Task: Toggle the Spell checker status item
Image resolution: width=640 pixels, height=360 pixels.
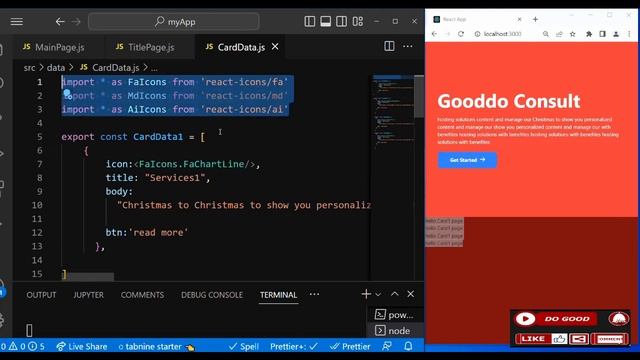Action: tap(244, 347)
